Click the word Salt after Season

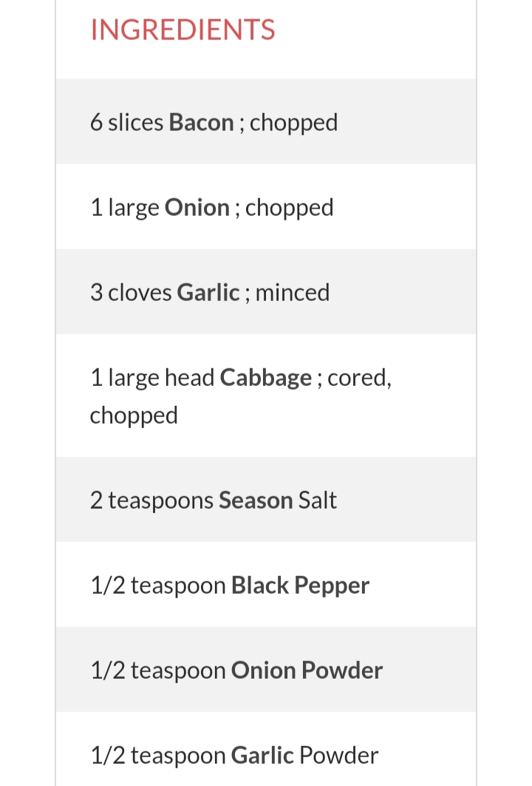pos(318,501)
